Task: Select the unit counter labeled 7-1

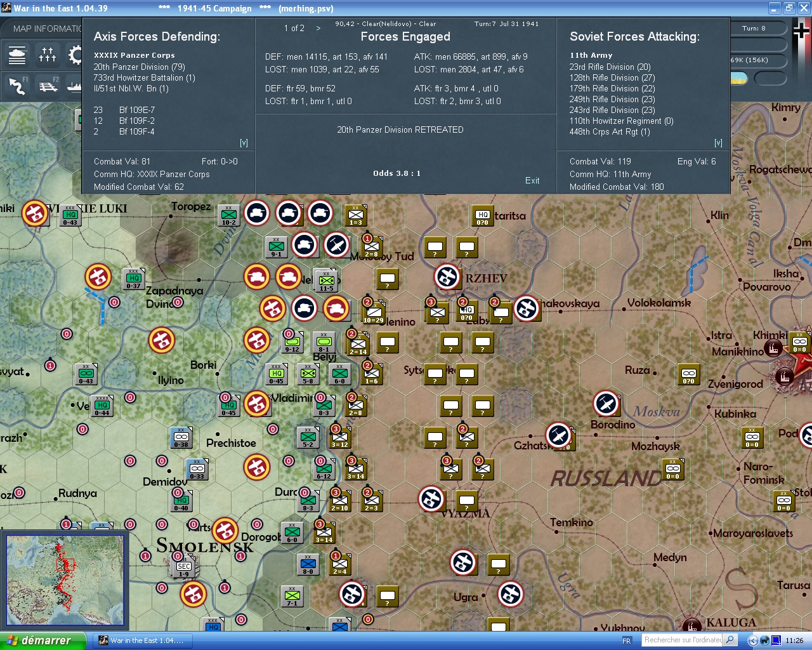Action: [292, 596]
